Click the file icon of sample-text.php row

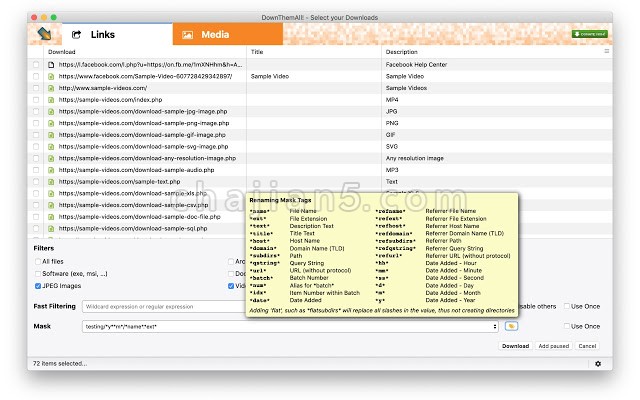(x=51, y=182)
